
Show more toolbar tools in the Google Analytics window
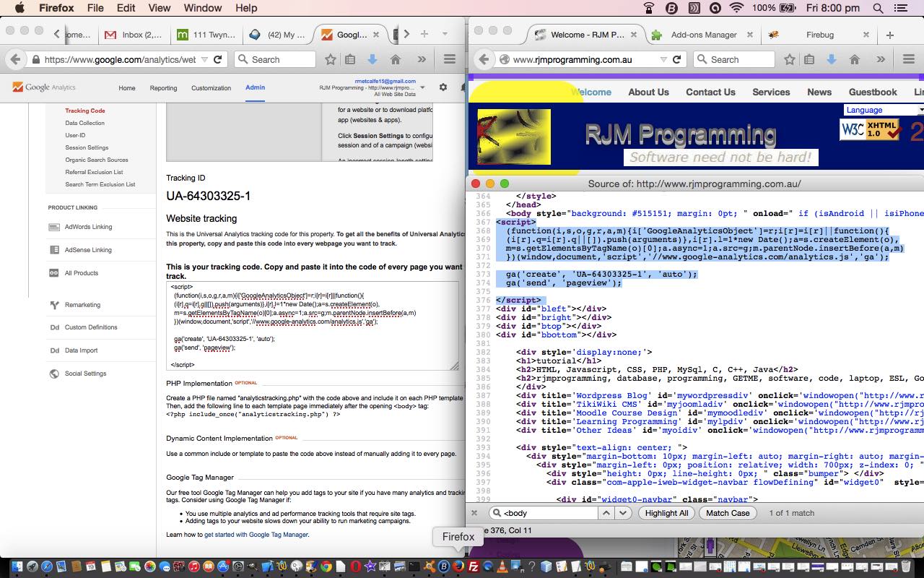click(x=422, y=59)
